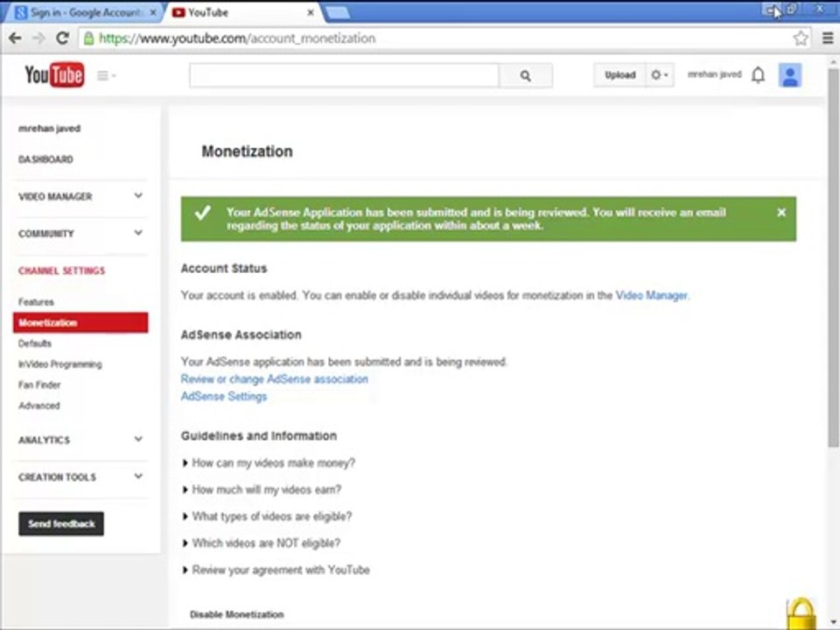
Task: Click inside the YouTube search box
Action: coord(344,75)
